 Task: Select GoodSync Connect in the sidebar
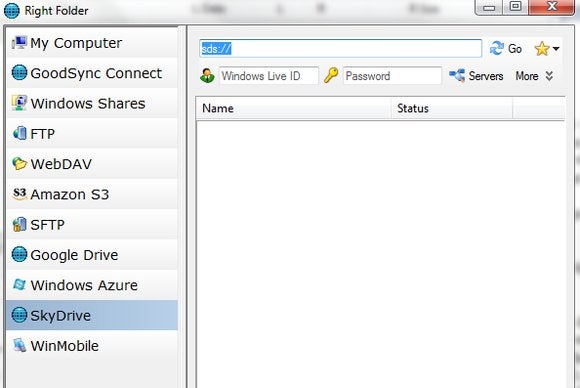coord(92,73)
